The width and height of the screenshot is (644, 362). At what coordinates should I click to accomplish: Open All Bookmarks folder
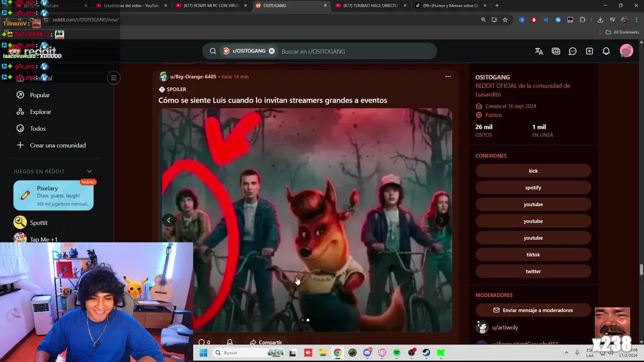tap(622, 32)
